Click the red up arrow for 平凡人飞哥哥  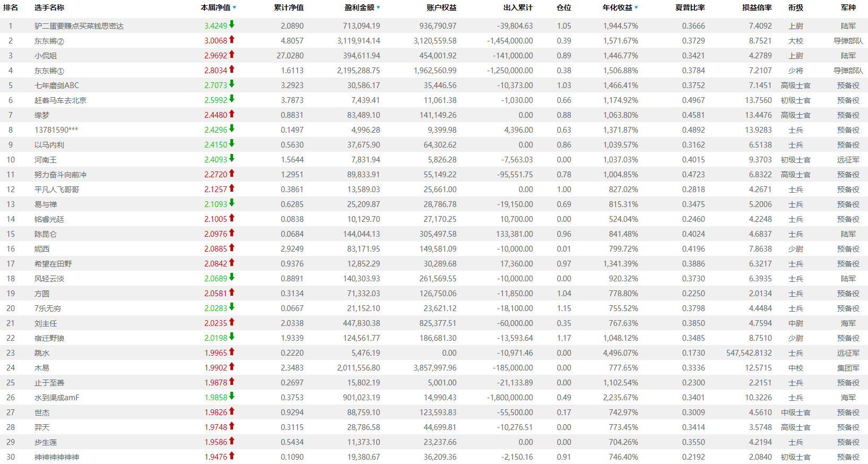pyautogui.click(x=232, y=188)
